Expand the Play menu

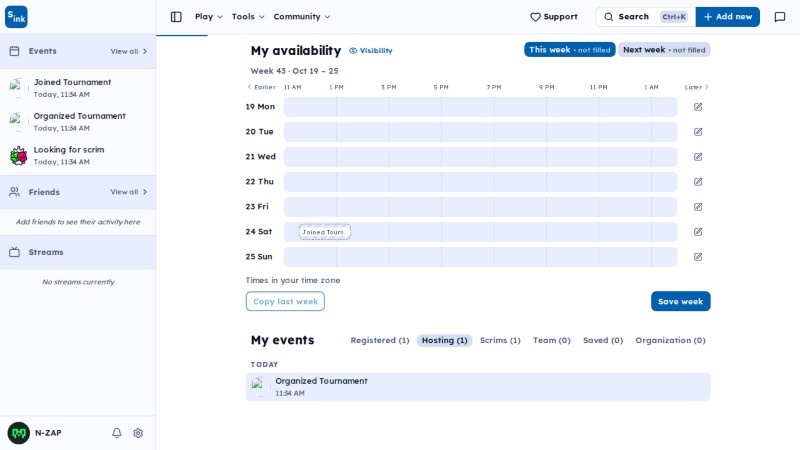coord(209,17)
